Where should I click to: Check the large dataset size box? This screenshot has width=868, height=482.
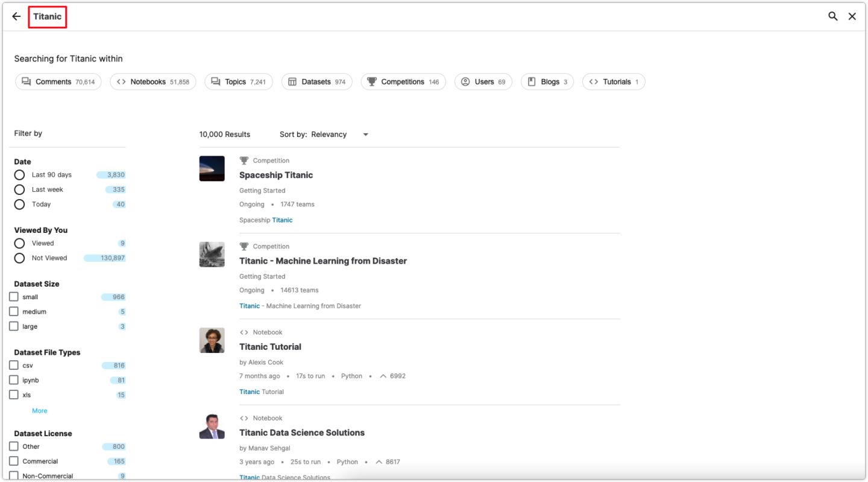click(x=14, y=326)
